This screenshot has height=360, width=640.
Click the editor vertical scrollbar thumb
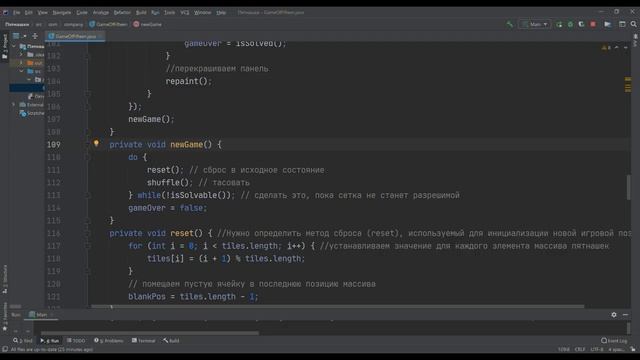(x=629, y=187)
